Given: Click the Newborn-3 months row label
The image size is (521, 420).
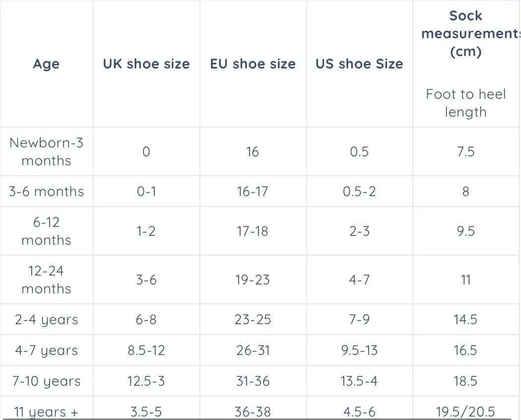Looking at the screenshot, I should click(x=46, y=151).
